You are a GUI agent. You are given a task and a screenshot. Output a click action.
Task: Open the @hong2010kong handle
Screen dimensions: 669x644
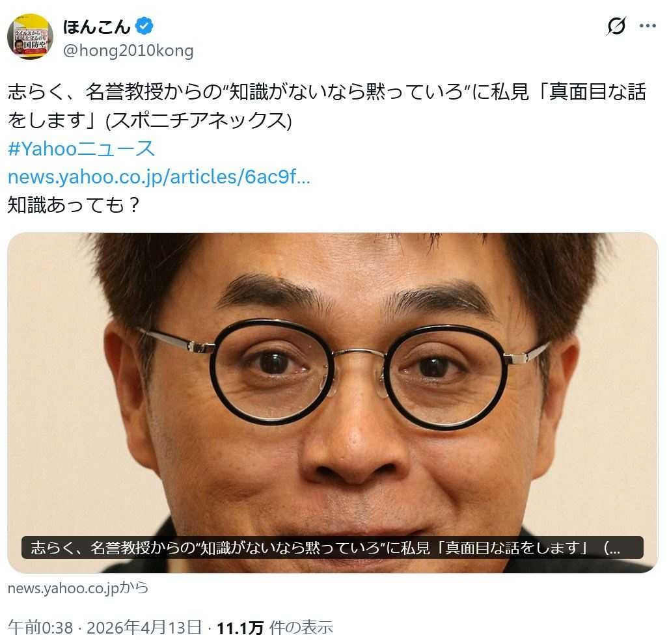pos(128,51)
